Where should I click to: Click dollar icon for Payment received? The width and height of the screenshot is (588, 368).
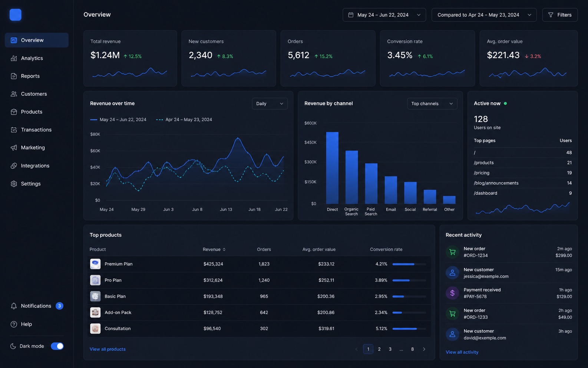[452, 293]
